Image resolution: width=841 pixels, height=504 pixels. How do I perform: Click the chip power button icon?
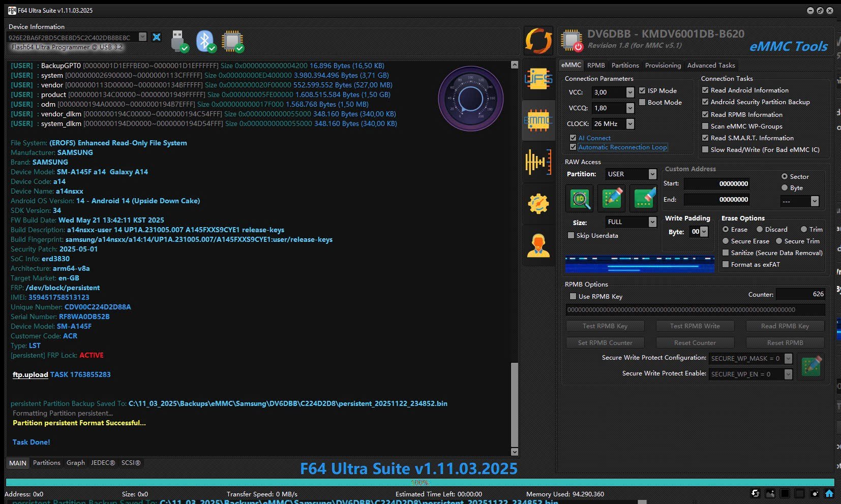572,41
